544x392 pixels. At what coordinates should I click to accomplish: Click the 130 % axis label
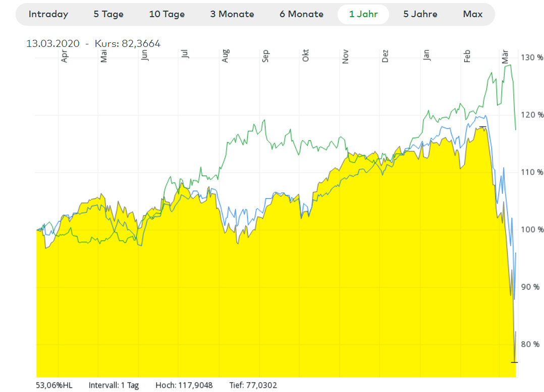coord(532,58)
